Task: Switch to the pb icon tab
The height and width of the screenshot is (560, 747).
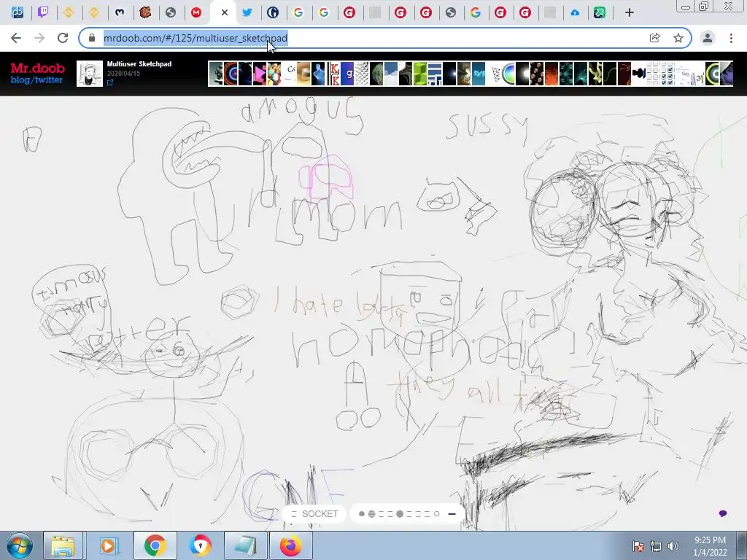Action: pyautogui.click(x=18, y=12)
